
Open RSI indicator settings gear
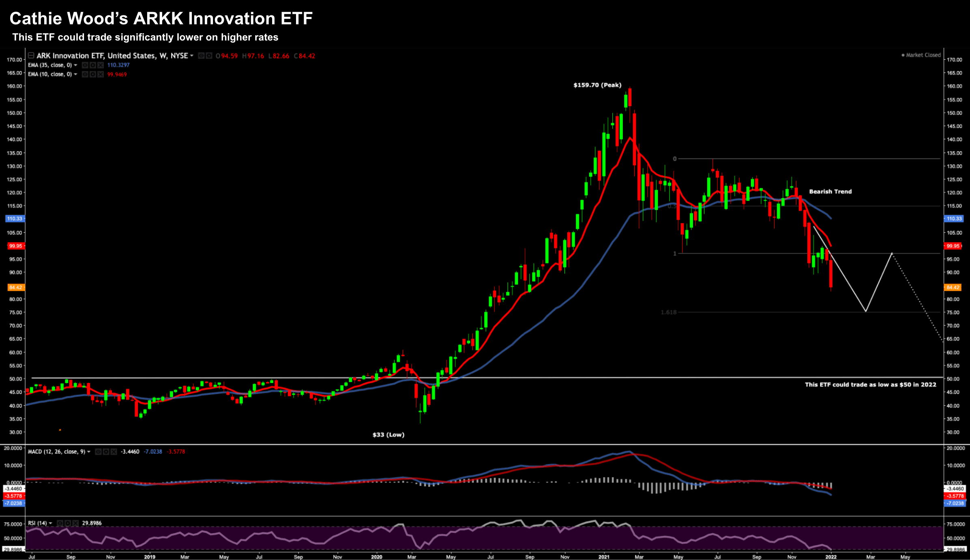(x=67, y=523)
